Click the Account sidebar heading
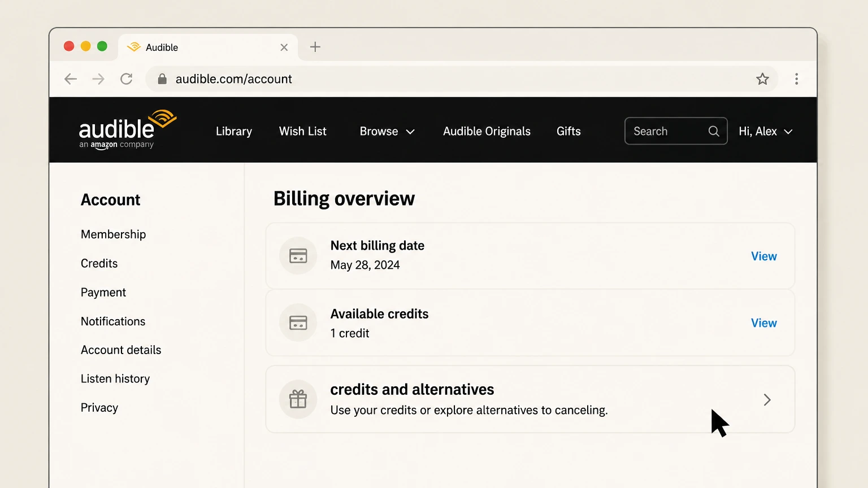The height and width of the screenshot is (488, 868). click(x=110, y=200)
